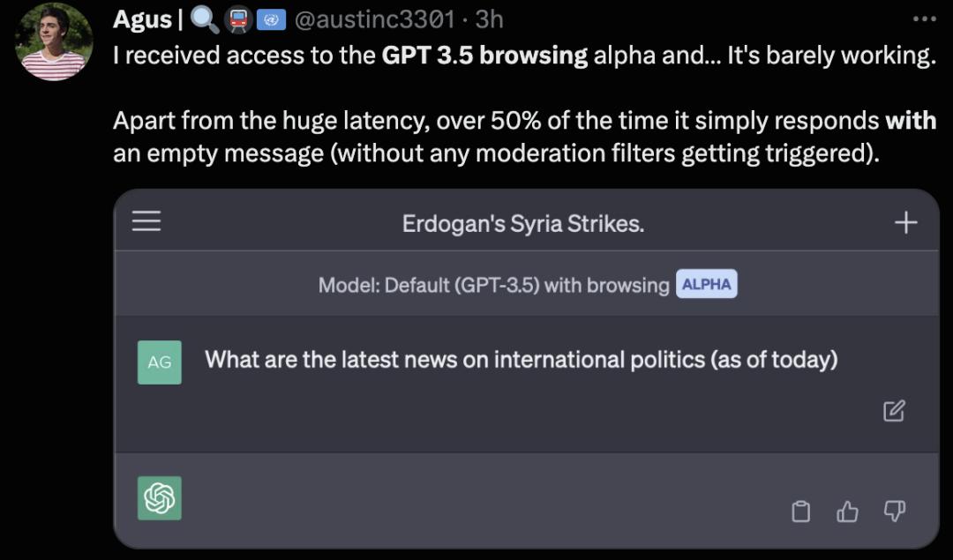
Task: Open the tweet's three-dot more options
Action: pyautogui.click(x=925, y=19)
